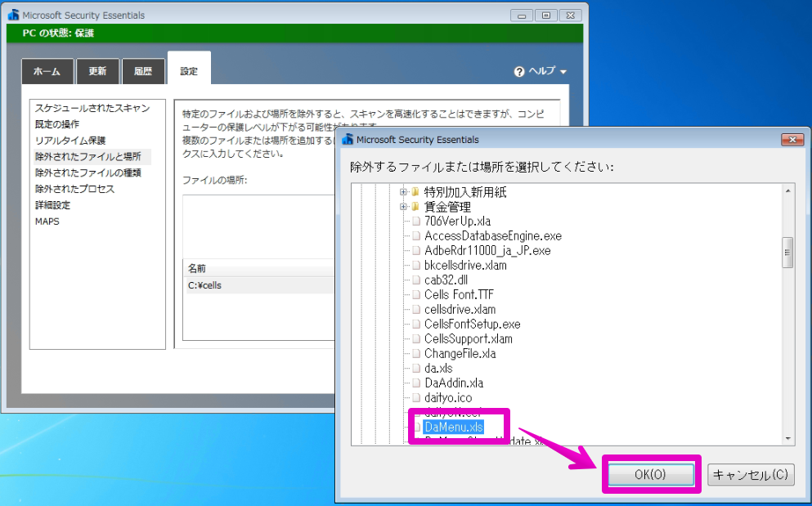Switch to the ホーム tab
812x506 pixels.
click(x=47, y=71)
